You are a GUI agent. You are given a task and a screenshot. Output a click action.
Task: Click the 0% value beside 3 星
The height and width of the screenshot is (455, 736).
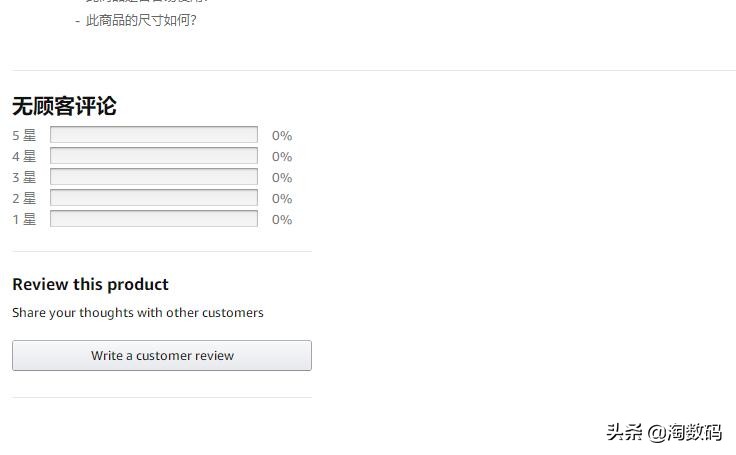282,178
